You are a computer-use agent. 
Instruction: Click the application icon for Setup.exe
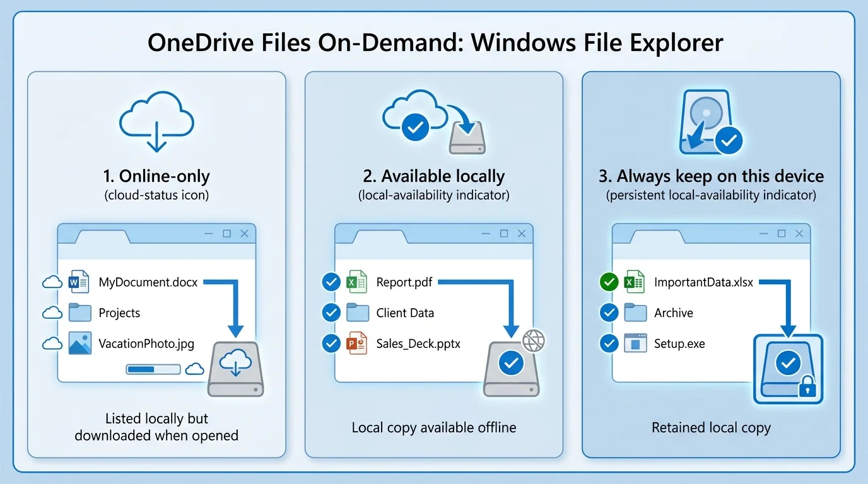click(x=635, y=343)
